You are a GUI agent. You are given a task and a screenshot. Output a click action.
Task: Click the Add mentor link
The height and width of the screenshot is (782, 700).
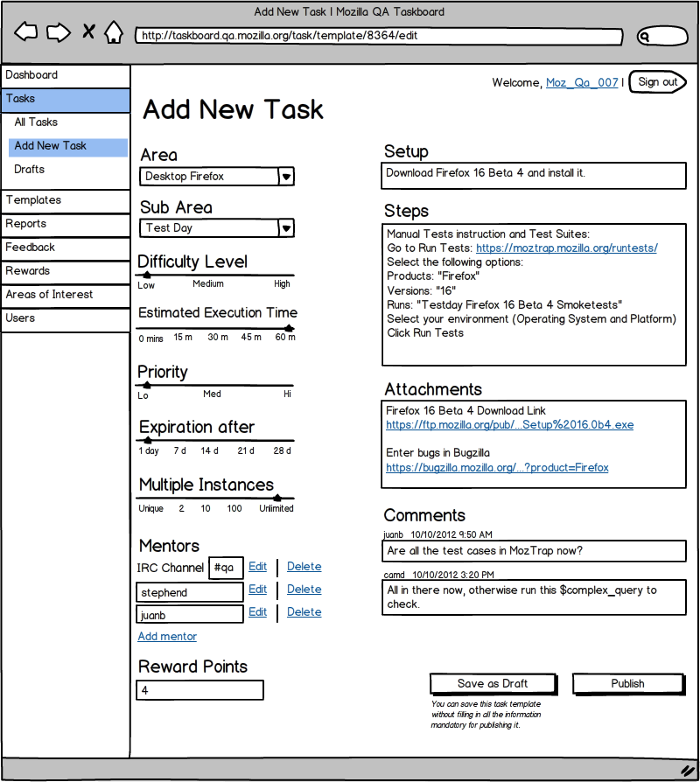[x=167, y=637]
